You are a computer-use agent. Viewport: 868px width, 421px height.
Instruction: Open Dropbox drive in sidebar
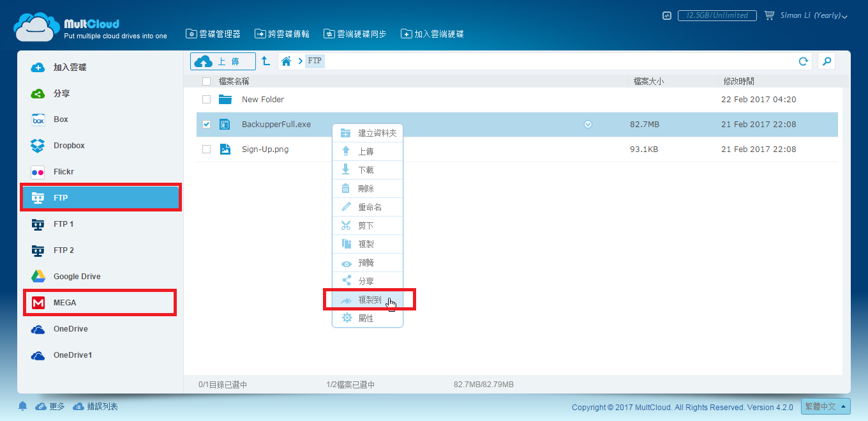69,146
